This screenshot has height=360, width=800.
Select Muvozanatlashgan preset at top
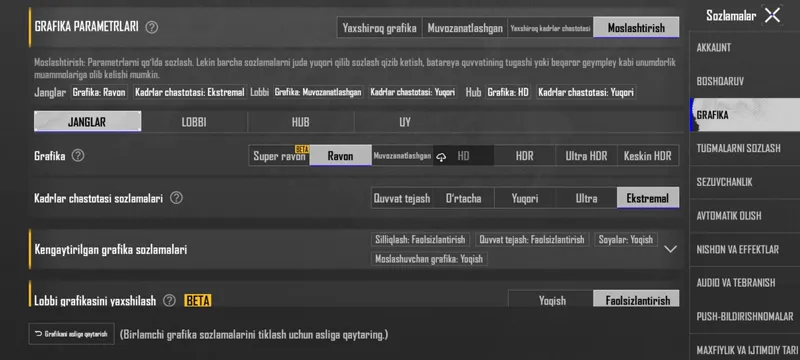(465, 28)
